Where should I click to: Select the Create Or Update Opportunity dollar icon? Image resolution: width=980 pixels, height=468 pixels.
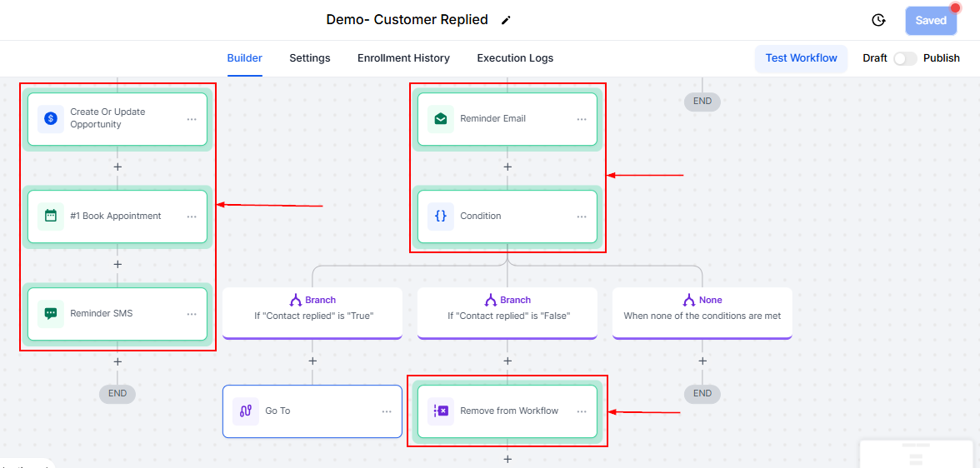point(51,118)
